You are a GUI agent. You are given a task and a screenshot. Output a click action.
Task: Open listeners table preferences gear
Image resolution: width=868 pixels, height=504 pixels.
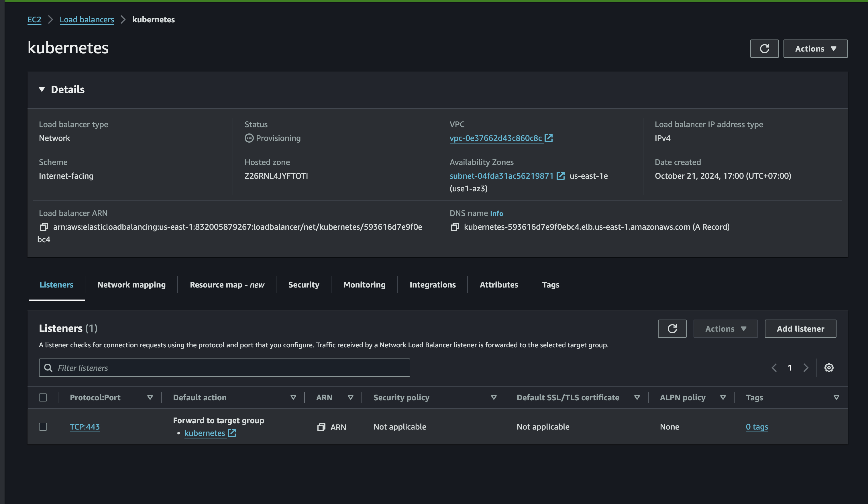tap(829, 368)
